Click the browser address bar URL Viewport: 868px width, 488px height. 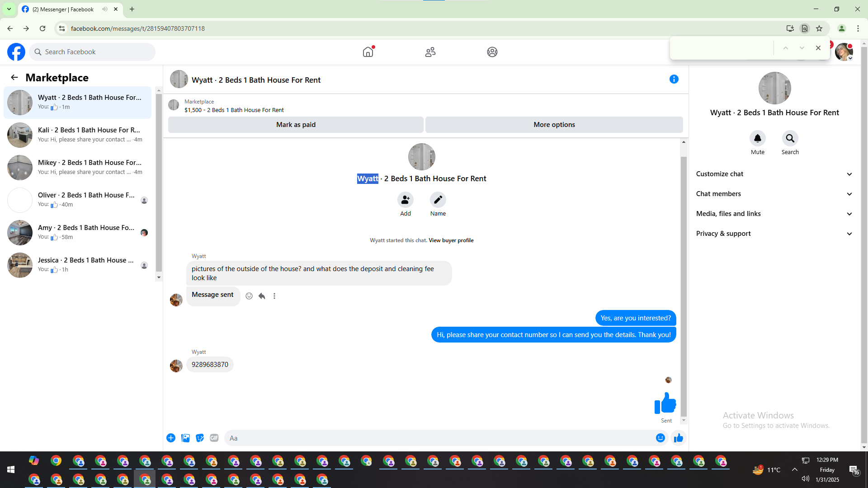coord(138,28)
